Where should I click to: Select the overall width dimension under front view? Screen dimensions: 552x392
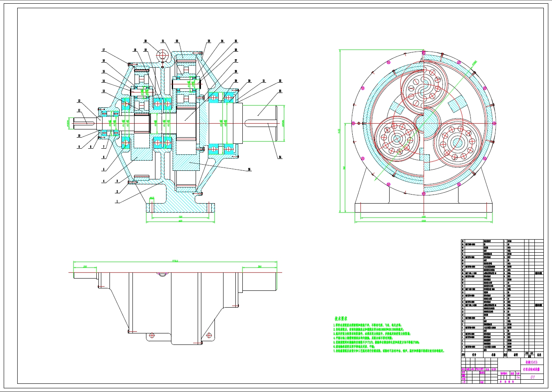180,221
